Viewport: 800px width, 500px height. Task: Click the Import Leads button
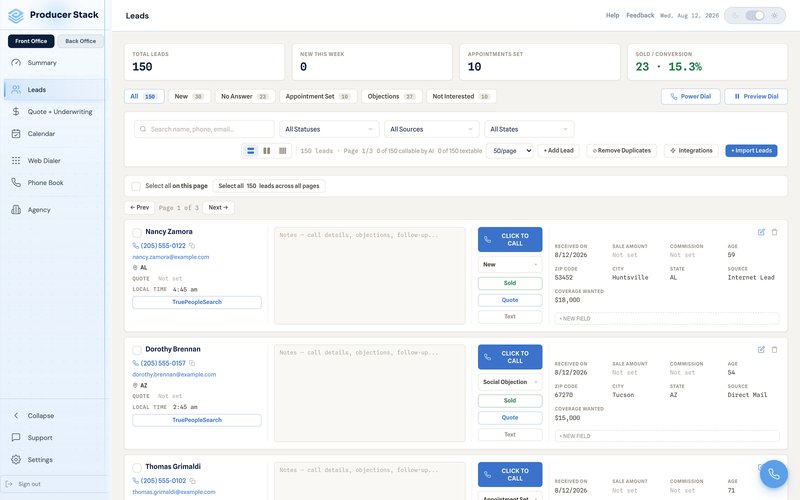(x=751, y=151)
